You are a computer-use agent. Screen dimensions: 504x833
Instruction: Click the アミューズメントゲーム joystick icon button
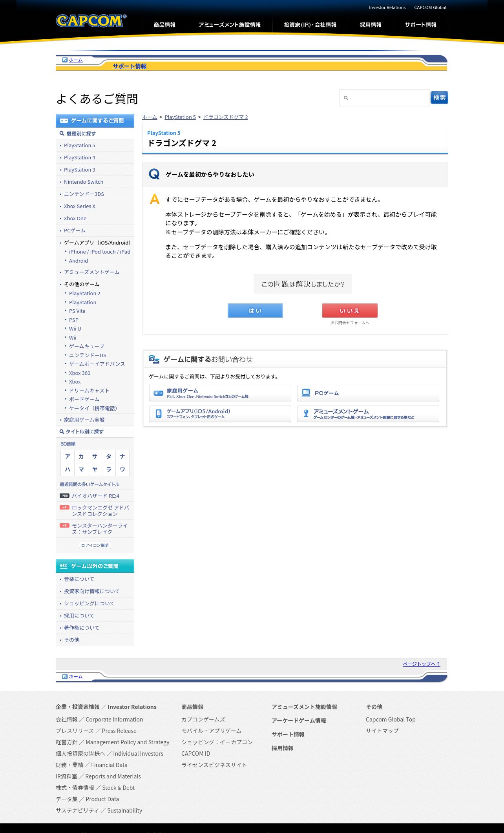click(x=368, y=414)
